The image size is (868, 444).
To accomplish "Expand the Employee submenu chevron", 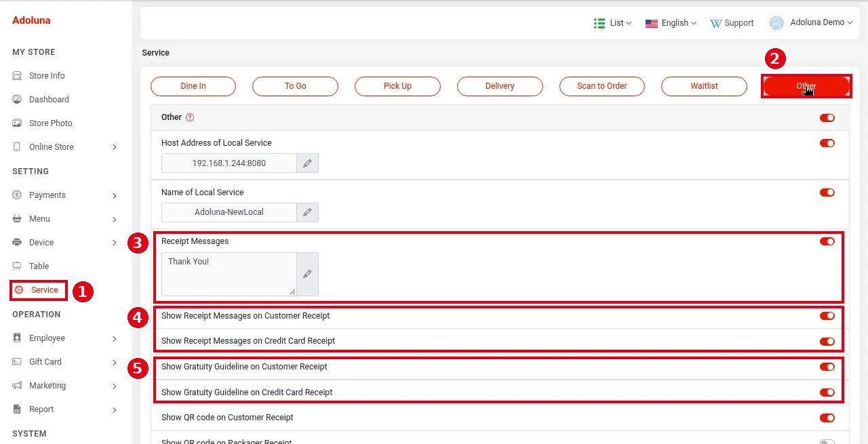I will click(115, 339).
